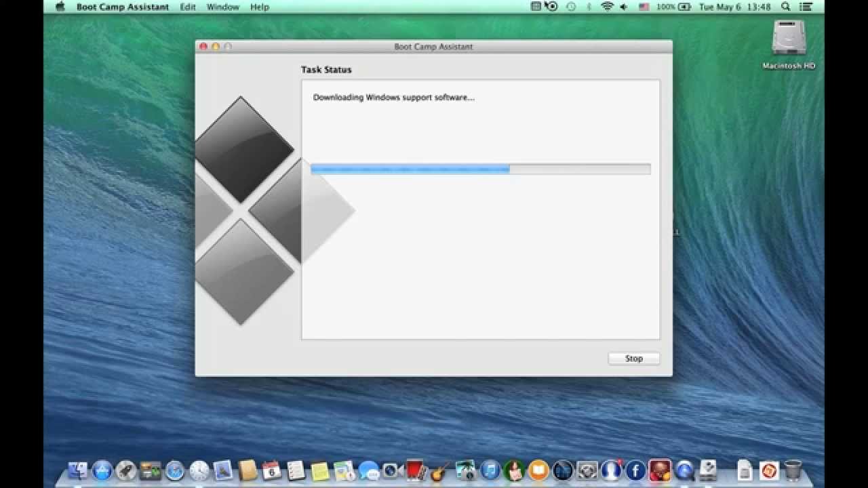Open Messages from the Dock

click(369, 470)
